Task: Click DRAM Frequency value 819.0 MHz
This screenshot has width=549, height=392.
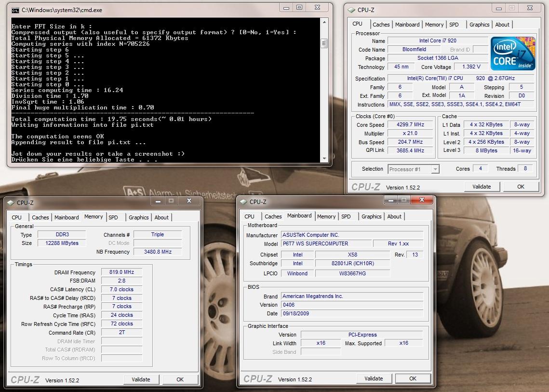Action: [121, 272]
